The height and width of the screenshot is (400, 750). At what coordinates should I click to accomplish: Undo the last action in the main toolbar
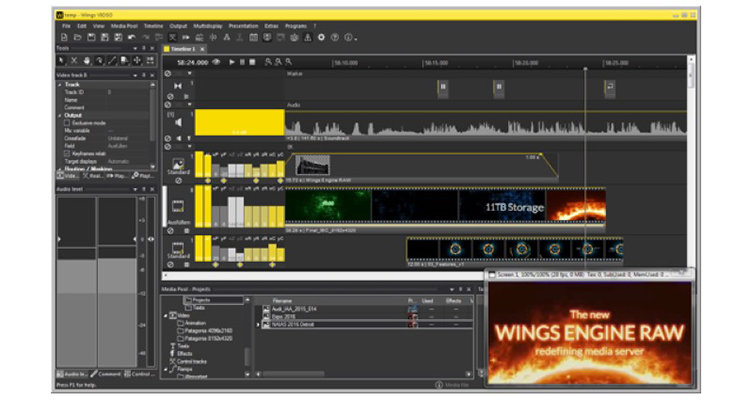pos(132,37)
